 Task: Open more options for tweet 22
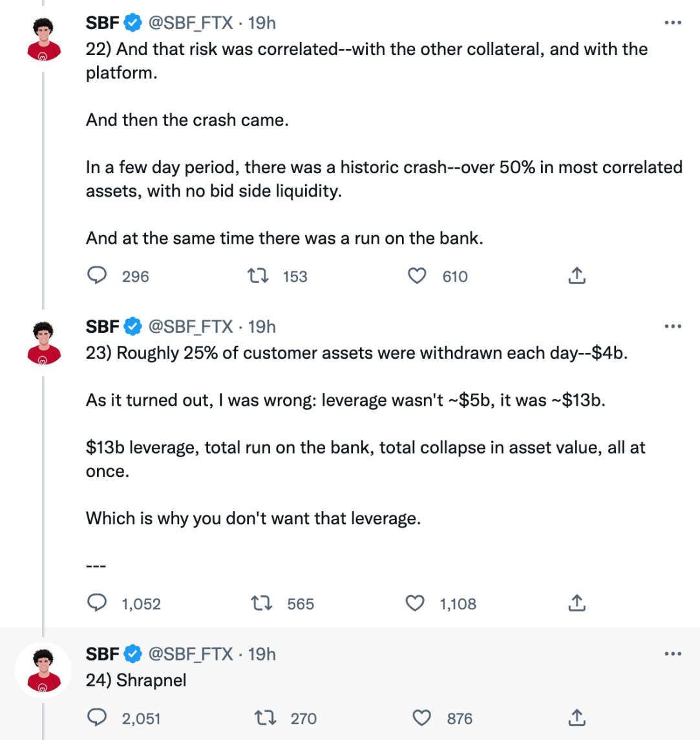[x=673, y=23]
